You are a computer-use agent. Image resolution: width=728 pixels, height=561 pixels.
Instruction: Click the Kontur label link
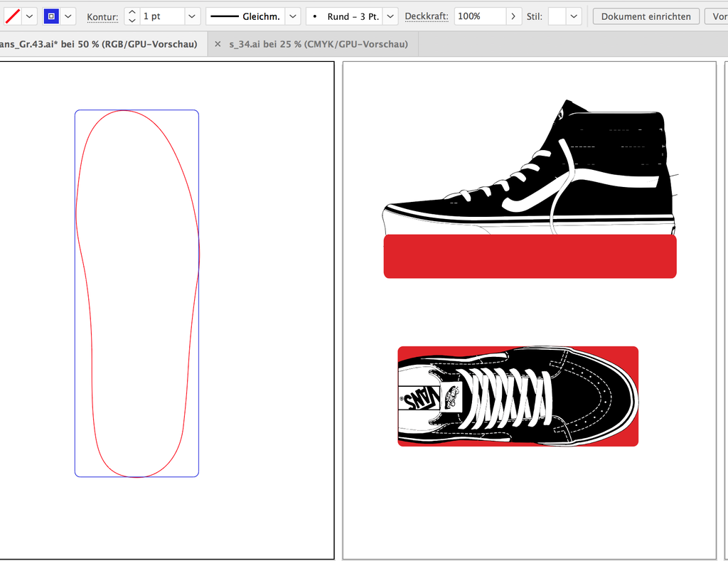click(x=102, y=17)
